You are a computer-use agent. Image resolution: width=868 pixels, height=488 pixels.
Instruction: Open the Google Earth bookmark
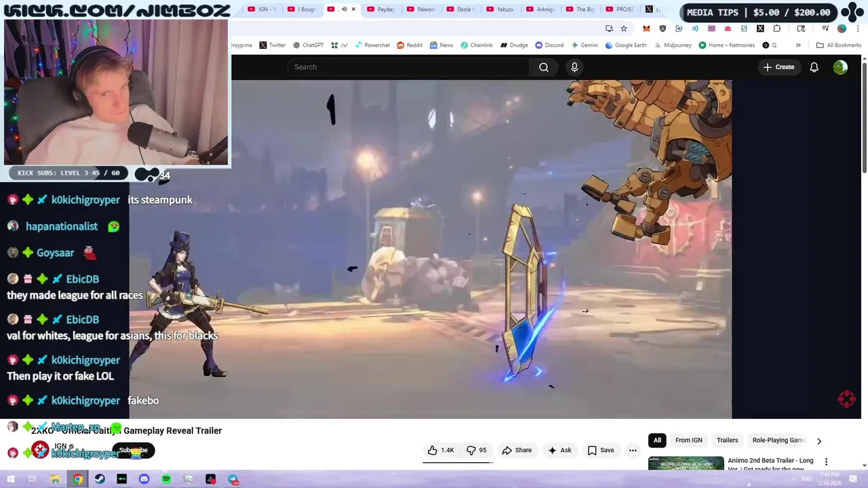coord(625,45)
